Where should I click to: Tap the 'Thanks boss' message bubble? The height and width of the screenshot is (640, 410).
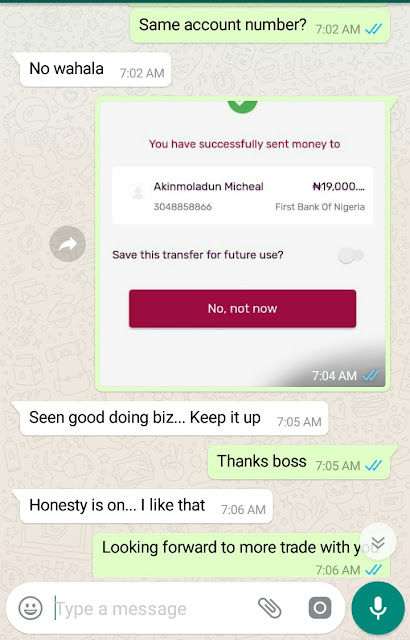[x=299, y=462]
